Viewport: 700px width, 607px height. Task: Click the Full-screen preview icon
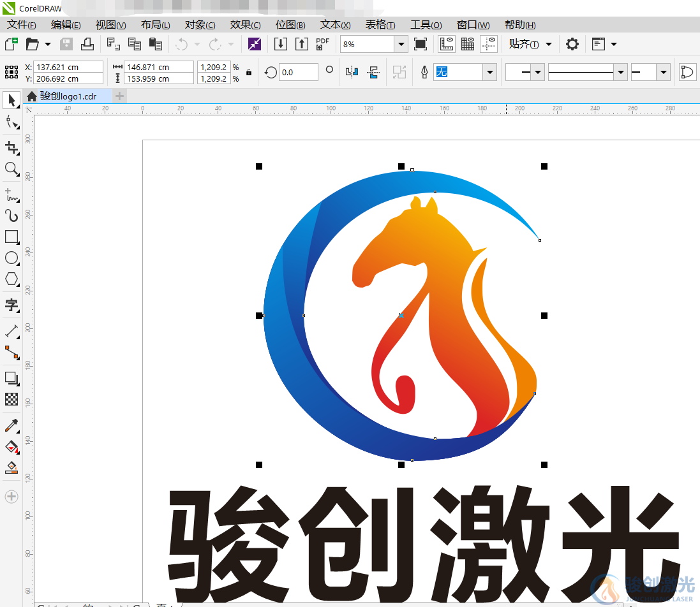pos(421,44)
